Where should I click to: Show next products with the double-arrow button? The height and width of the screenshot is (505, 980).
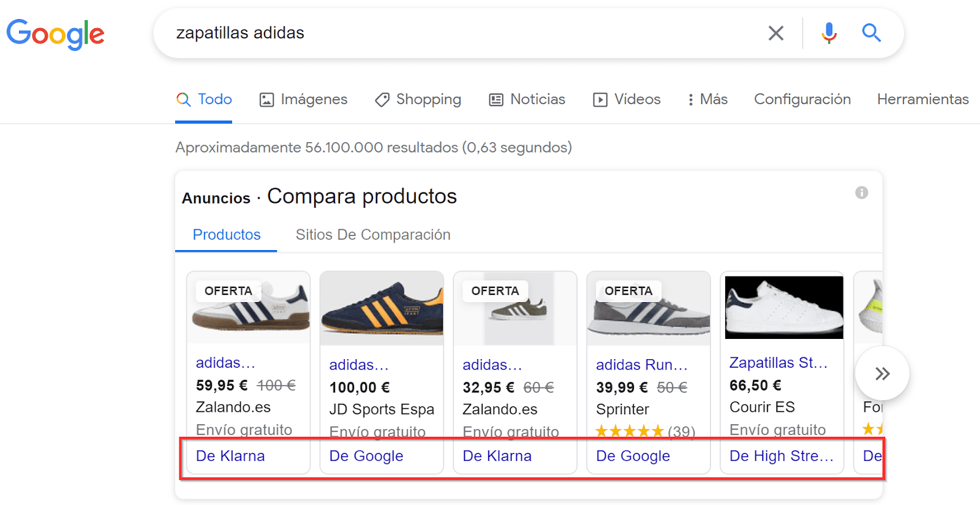tap(882, 373)
